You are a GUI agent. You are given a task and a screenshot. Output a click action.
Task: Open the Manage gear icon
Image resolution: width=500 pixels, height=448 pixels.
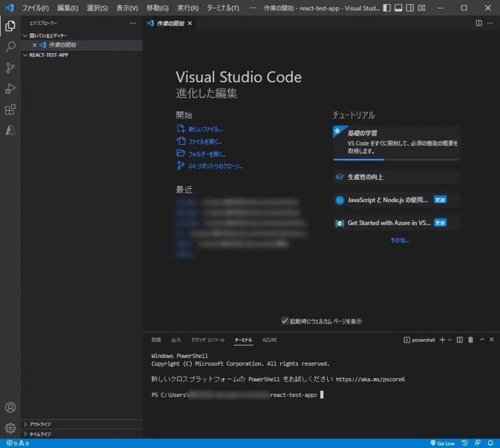10,428
